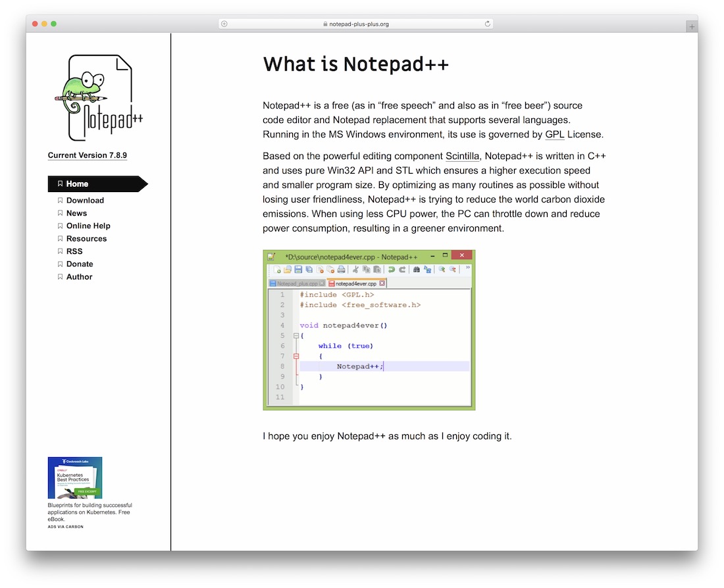Click the Replace icon in the Notepad++ toolbar
Image resolution: width=724 pixels, height=588 pixels.
(x=427, y=270)
